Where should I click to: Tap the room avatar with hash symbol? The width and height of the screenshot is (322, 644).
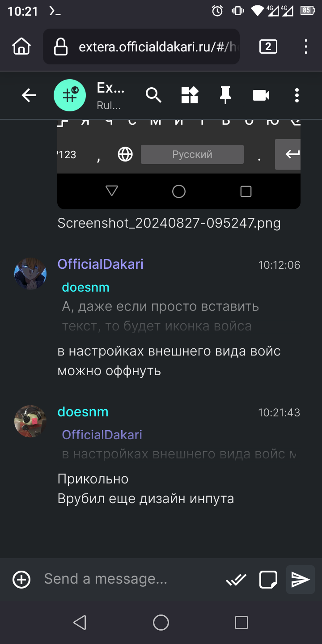(69, 95)
